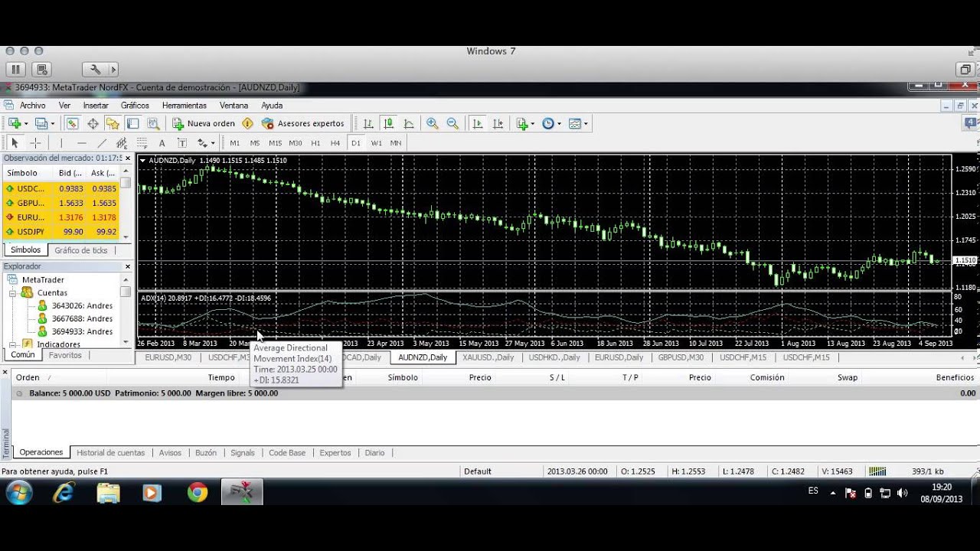Screen dimensions: 980x551
Task: Open the arrows tool dropdown arrow
Action: [x=213, y=144]
